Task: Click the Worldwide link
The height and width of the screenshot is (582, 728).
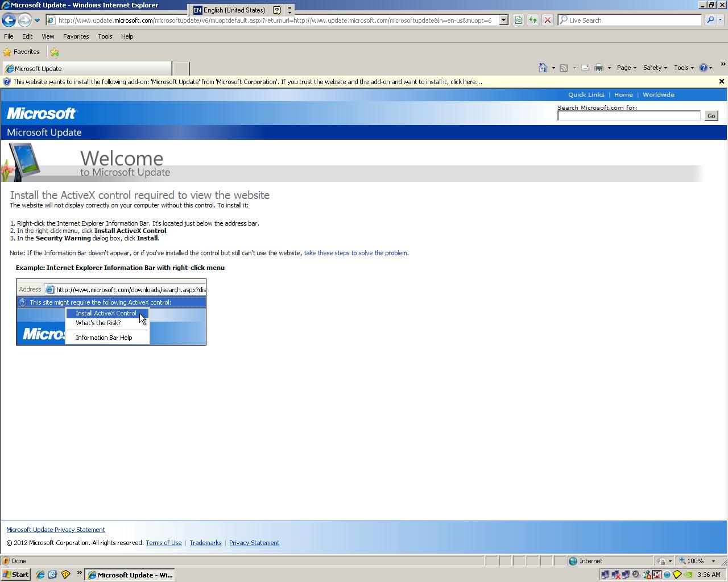Action: pyautogui.click(x=659, y=95)
